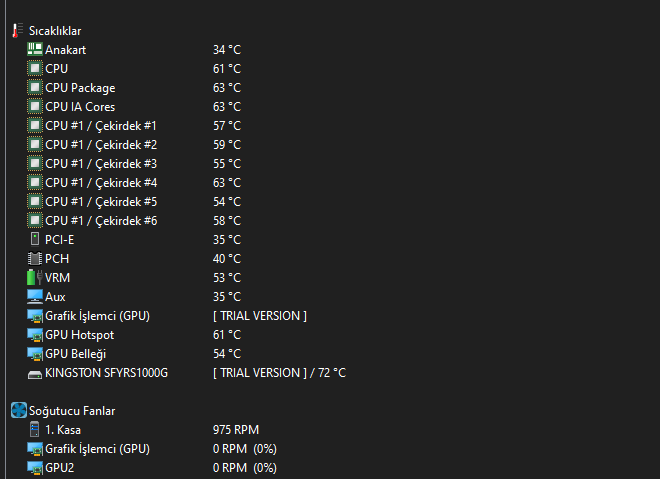The width and height of the screenshot is (660, 479).
Task: Click the green VRM battery icon
Action: click(x=35, y=277)
